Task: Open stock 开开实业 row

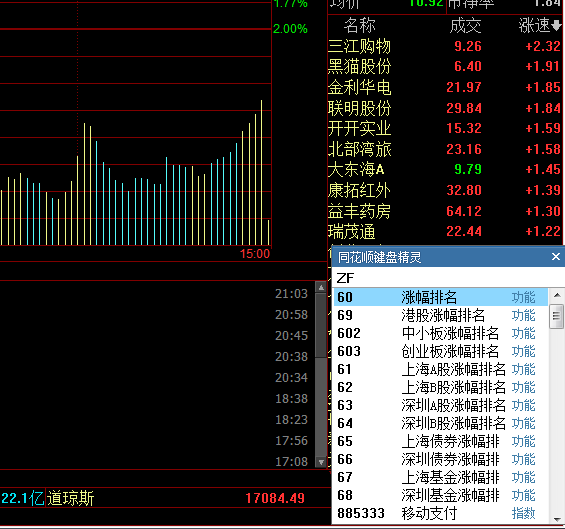Action: [x=445, y=128]
